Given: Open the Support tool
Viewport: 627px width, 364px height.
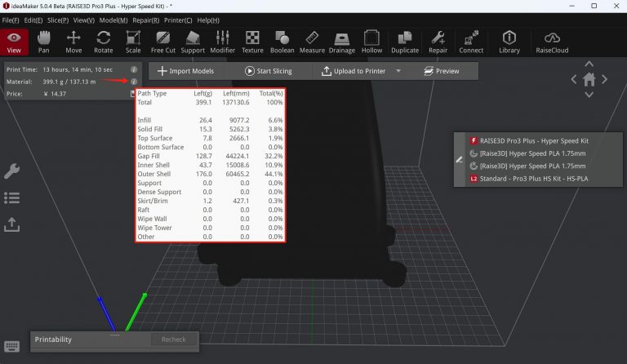Looking at the screenshot, I should 193,42.
